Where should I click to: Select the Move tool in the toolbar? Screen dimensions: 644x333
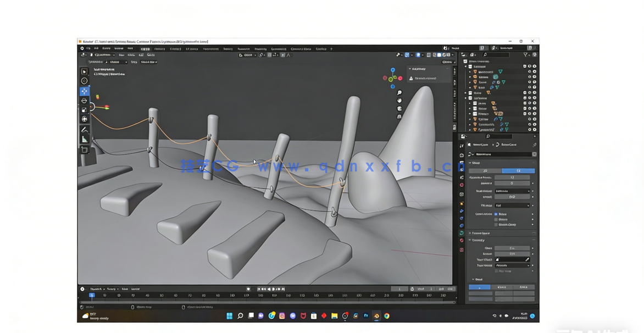click(x=84, y=91)
